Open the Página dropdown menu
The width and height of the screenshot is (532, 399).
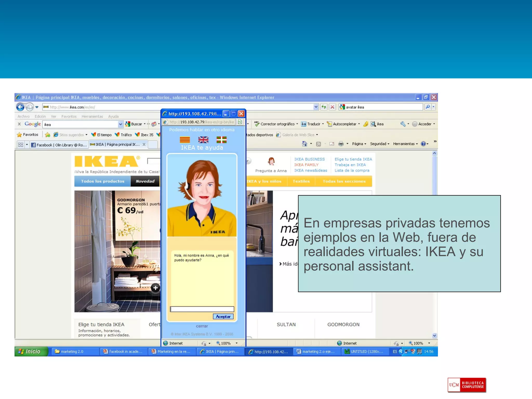(x=359, y=144)
